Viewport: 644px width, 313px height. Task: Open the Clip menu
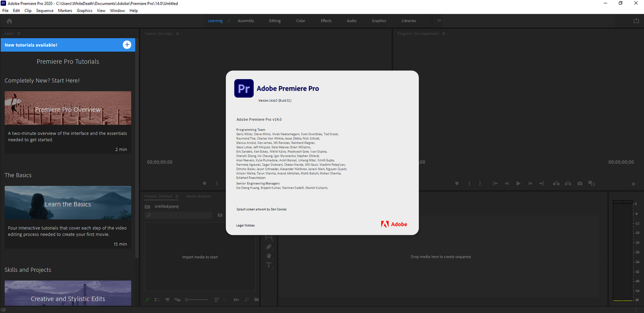tap(28, 11)
